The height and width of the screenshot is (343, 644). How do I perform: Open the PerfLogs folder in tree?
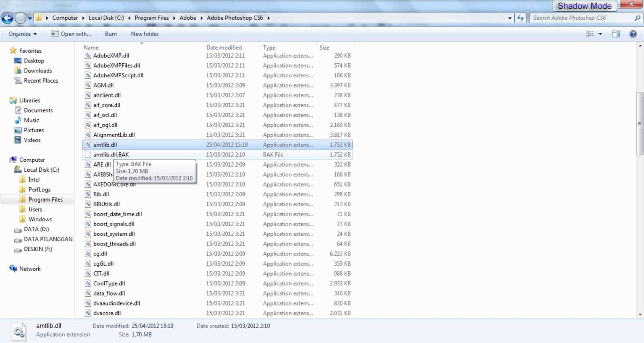point(39,189)
